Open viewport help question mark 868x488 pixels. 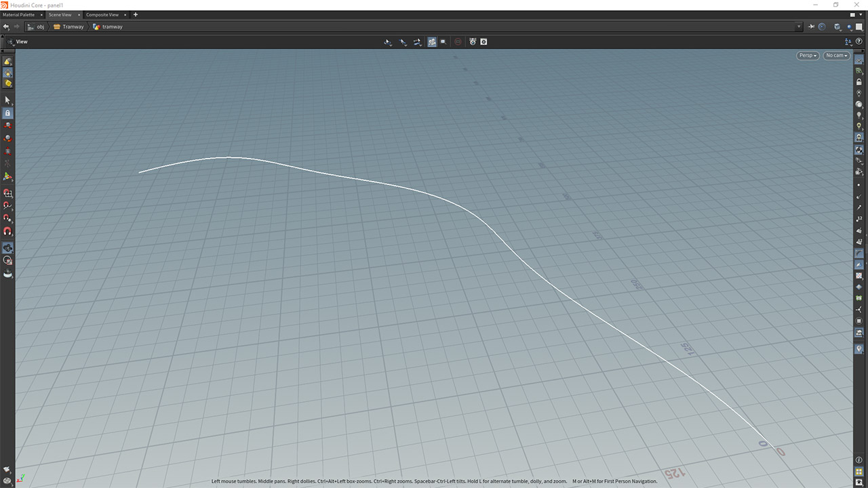click(859, 41)
